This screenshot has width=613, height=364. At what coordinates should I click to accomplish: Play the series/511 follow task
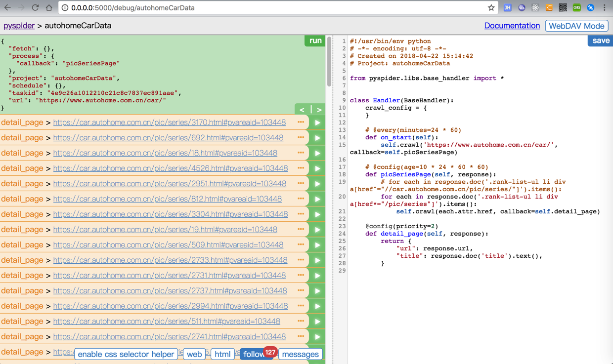317,322
